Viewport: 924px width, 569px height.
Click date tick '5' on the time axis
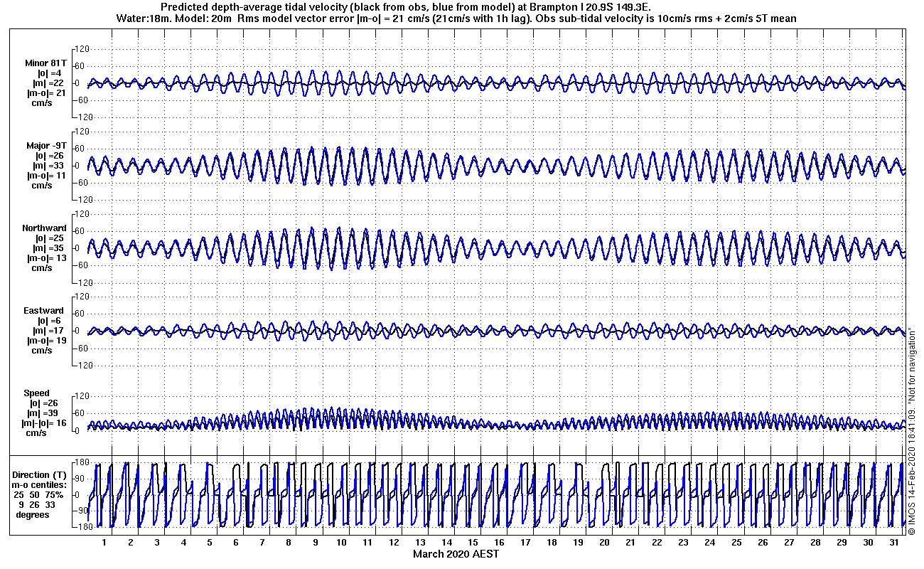pos(210,543)
